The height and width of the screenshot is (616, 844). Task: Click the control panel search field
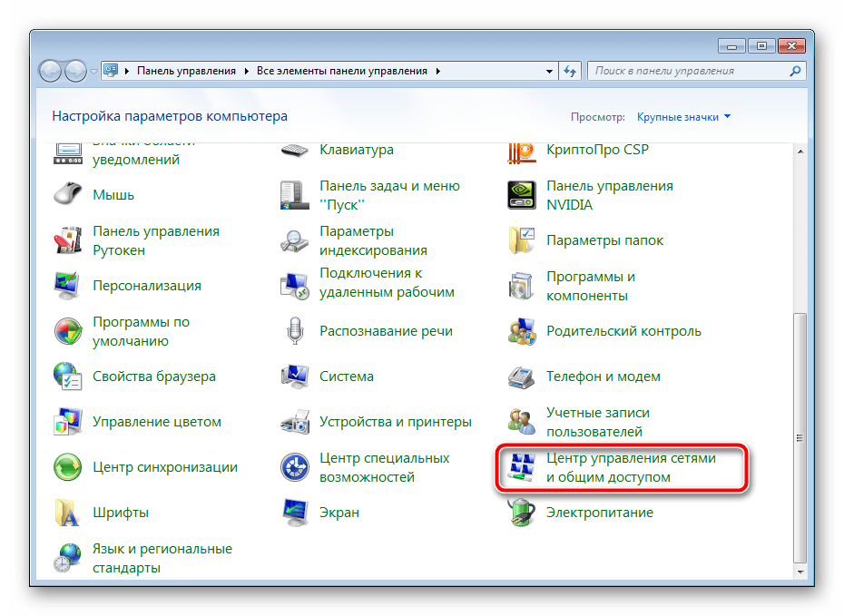(x=690, y=70)
